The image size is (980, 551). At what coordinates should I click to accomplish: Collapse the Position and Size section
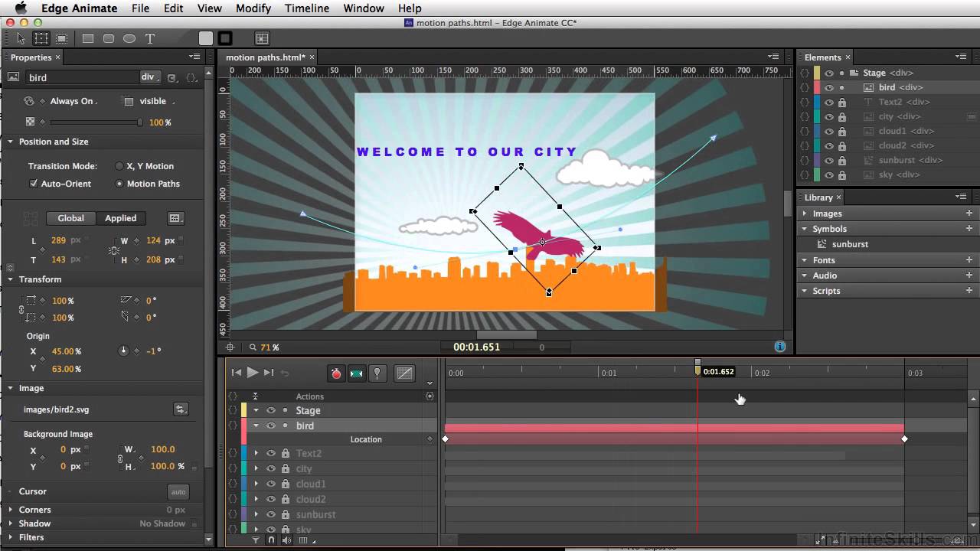pyautogui.click(x=11, y=142)
